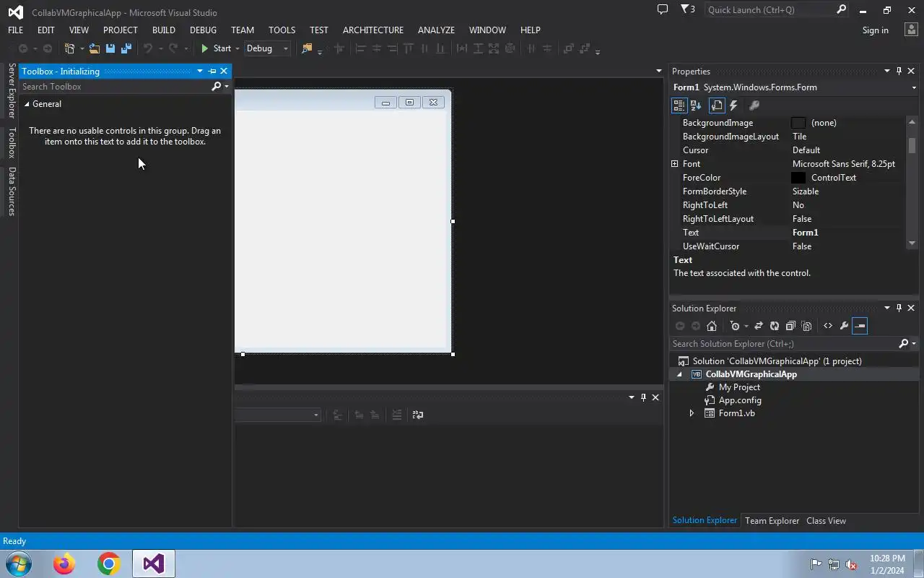Toggle auto-hide pin on the Toolbox panel

point(212,71)
